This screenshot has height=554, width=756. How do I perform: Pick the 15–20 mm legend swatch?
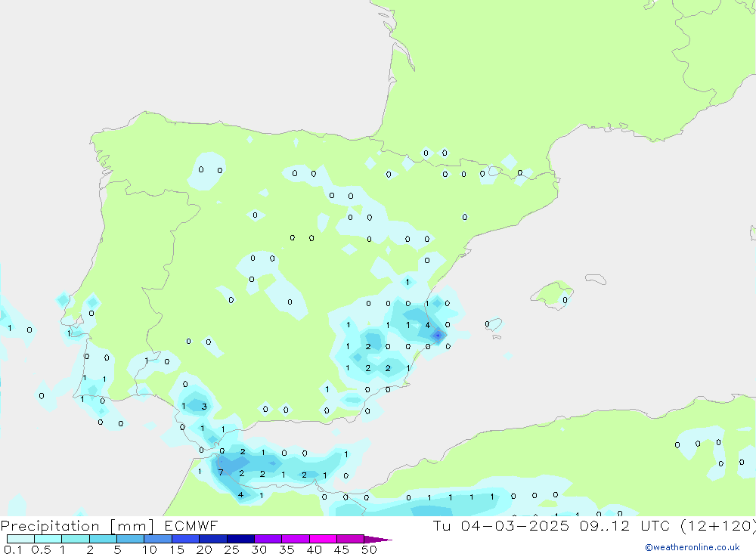185,539
